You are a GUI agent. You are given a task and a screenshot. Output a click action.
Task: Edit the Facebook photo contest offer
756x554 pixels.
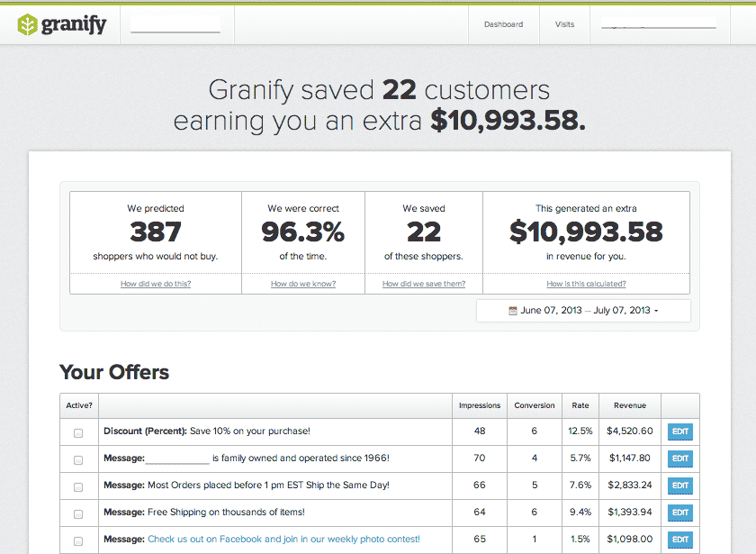tap(679, 540)
